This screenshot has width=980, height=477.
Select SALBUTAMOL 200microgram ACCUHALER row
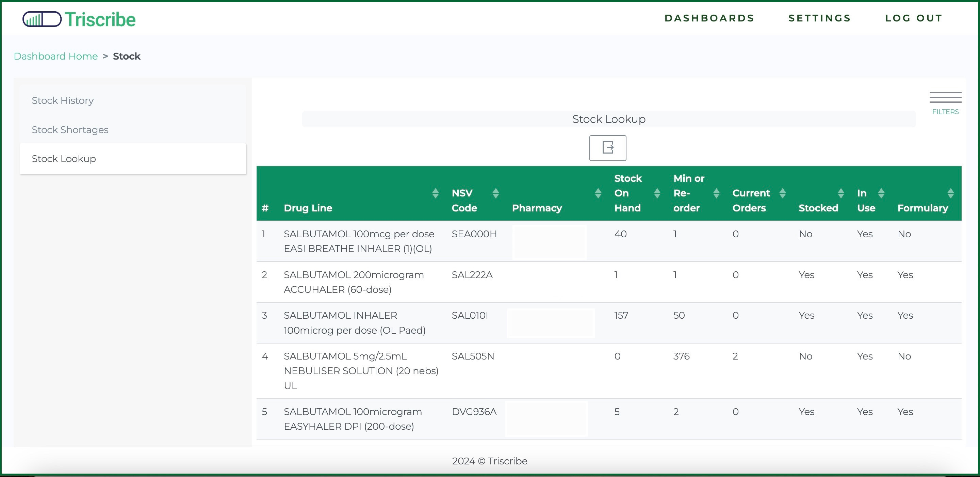click(609, 282)
